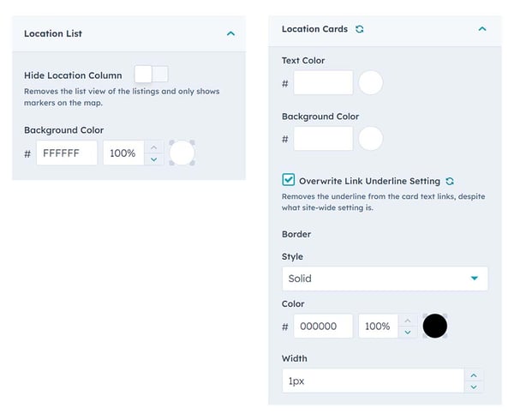Toggle the Hide Location Column switch
The width and height of the screenshot is (514, 420).
click(152, 75)
